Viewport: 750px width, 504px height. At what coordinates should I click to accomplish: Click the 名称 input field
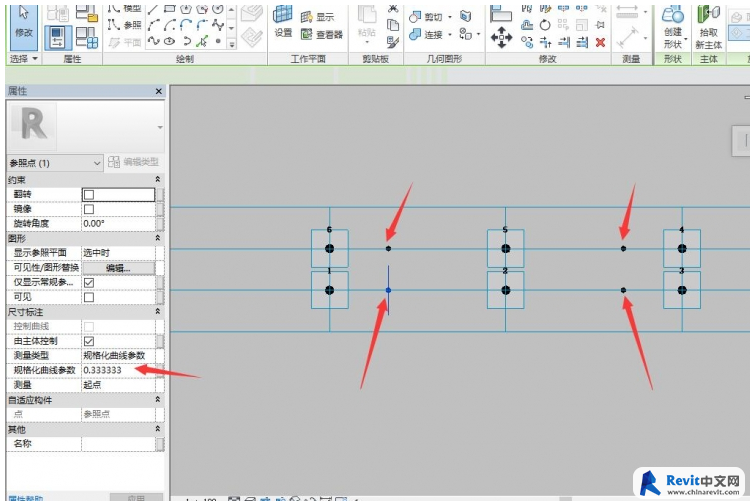pyautogui.click(x=119, y=443)
